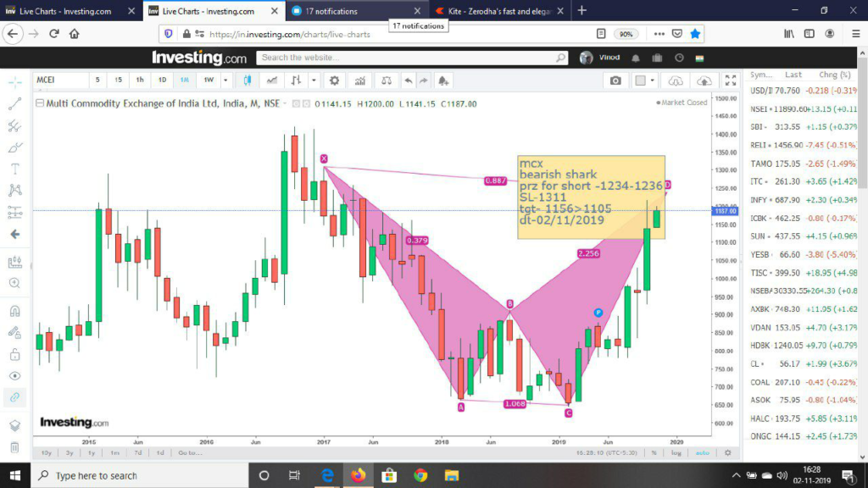Save chart layout cloud-upload icon
The image size is (868, 488).
click(x=704, y=80)
